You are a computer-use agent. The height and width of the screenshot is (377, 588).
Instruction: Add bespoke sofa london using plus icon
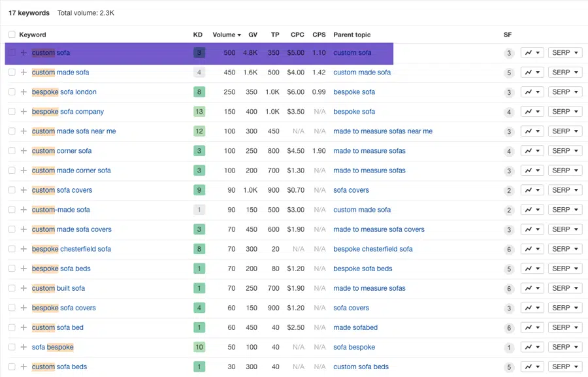(24, 92)
